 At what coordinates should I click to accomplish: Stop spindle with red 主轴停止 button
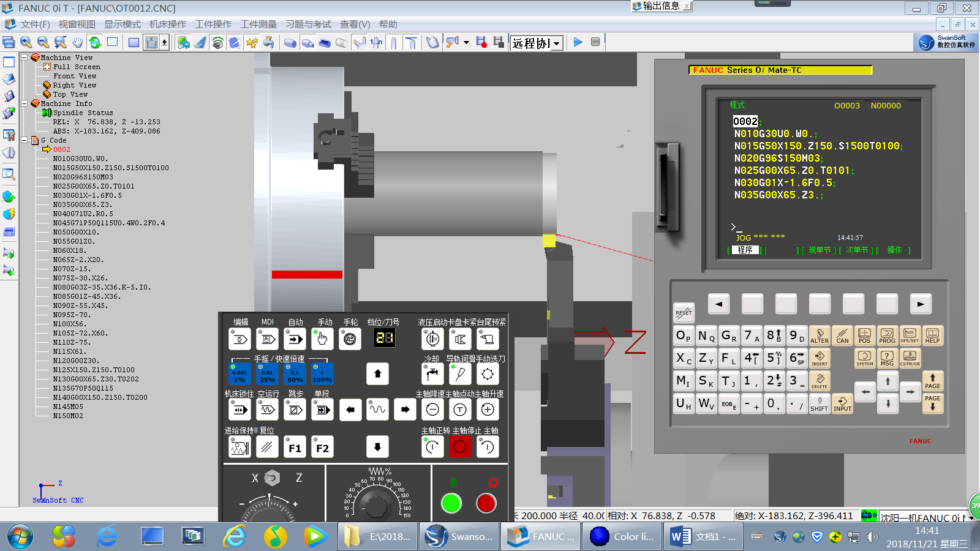(460, 447)
